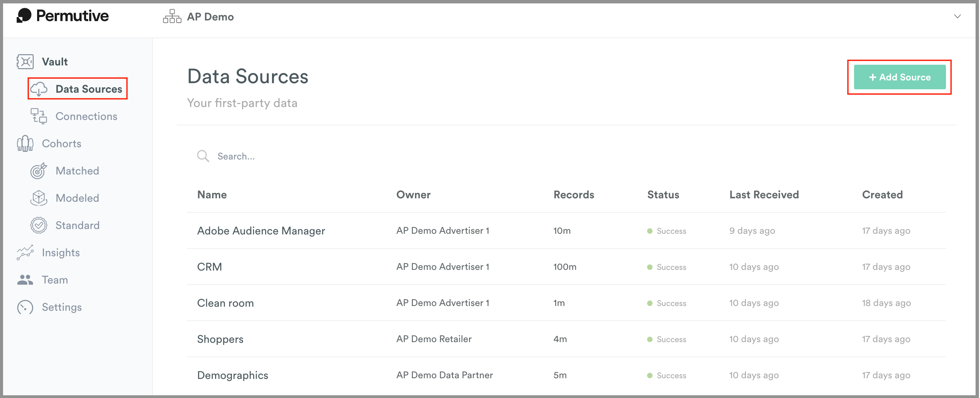
Task: Open Matched cohorts
Action: click(x=77, y=171)
